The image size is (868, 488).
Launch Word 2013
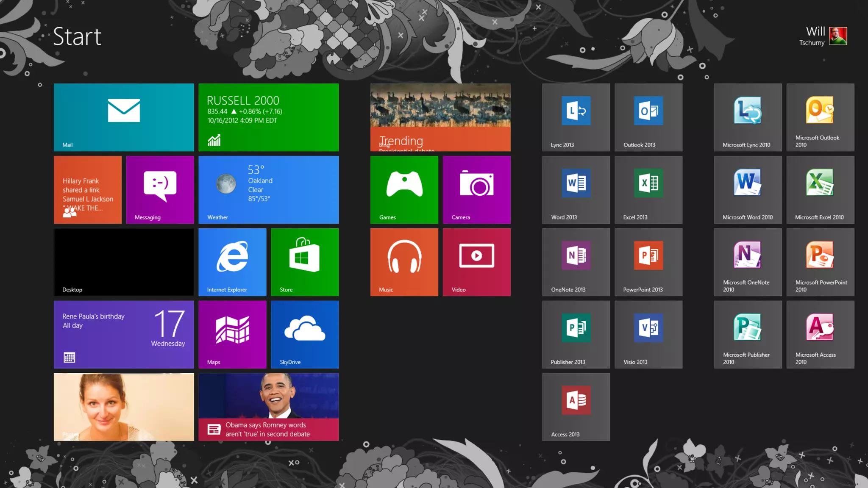pyautogui.click(x=576, y=189)
